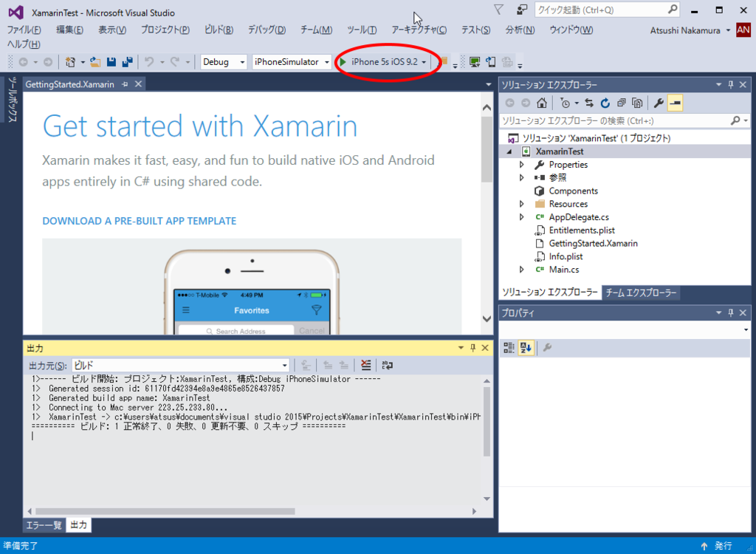Toggle Preview Selected Items in Solution Explorer
Viewport: 756px width, 554px height.
(675, 103)
